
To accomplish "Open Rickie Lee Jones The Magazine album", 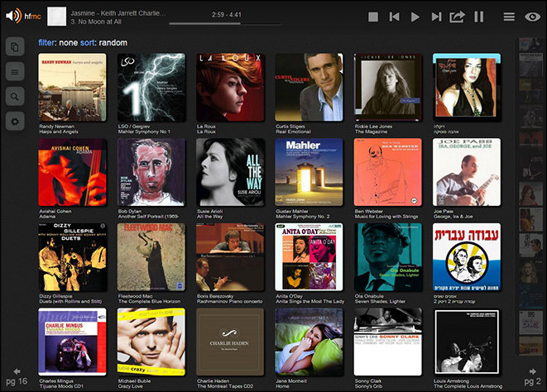I will coord(387,87).
